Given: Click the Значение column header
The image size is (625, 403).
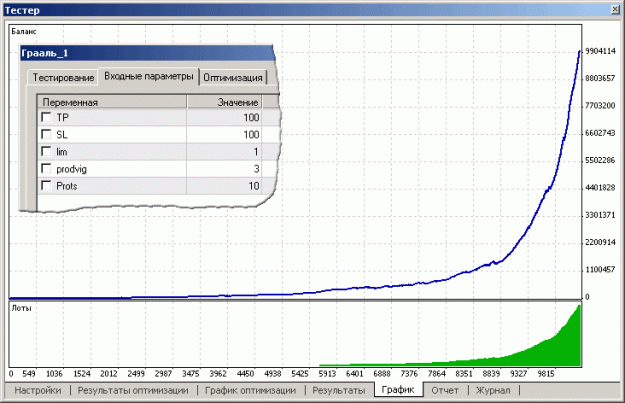Looking at the screenshot, I should [x=224, y=102].
